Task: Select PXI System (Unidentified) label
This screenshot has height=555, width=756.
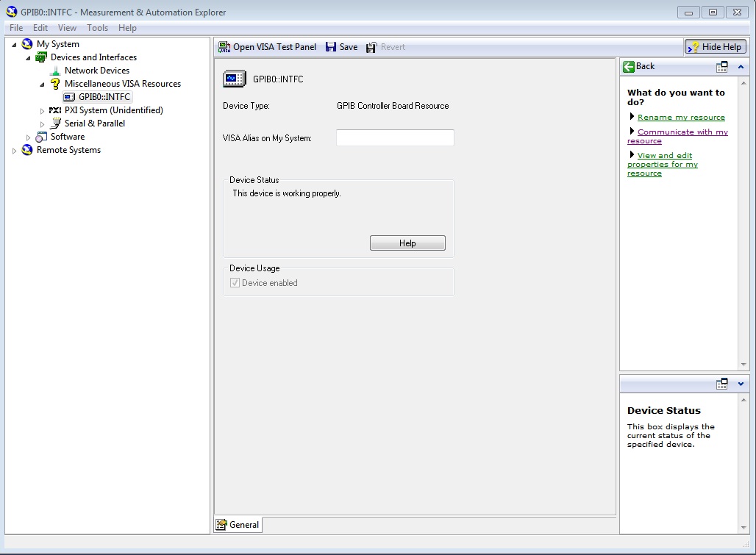Action: 114,110
